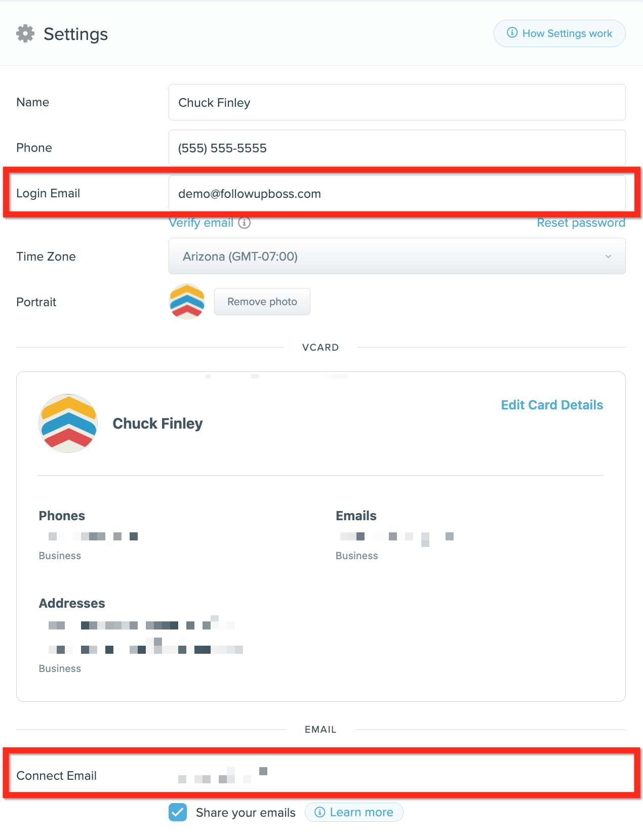The height and width of the screenshot is (840, 643).
Task: Click the large vCard avatar image
Action: [68, 424]
